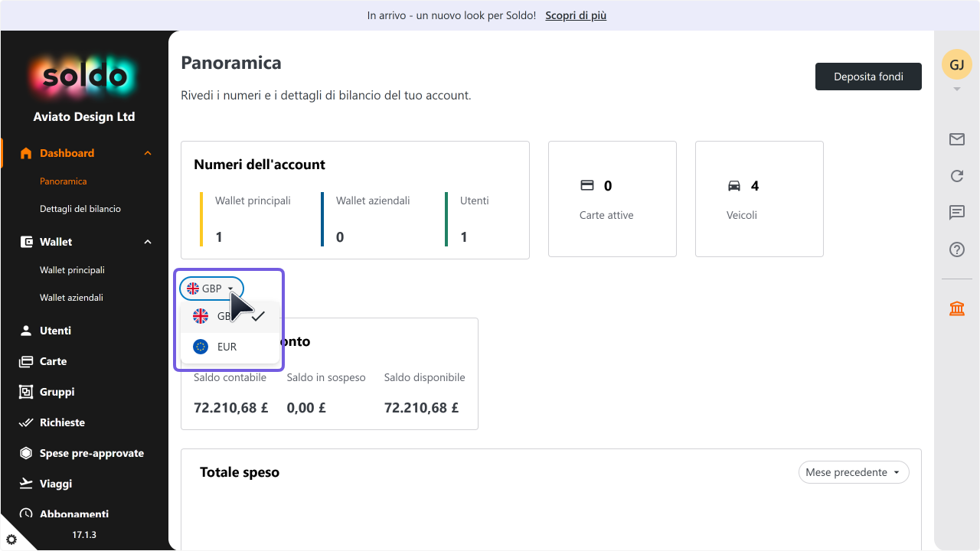Open the Mese precedente period dropdown

pyautogui.click(x=854, y=472)
